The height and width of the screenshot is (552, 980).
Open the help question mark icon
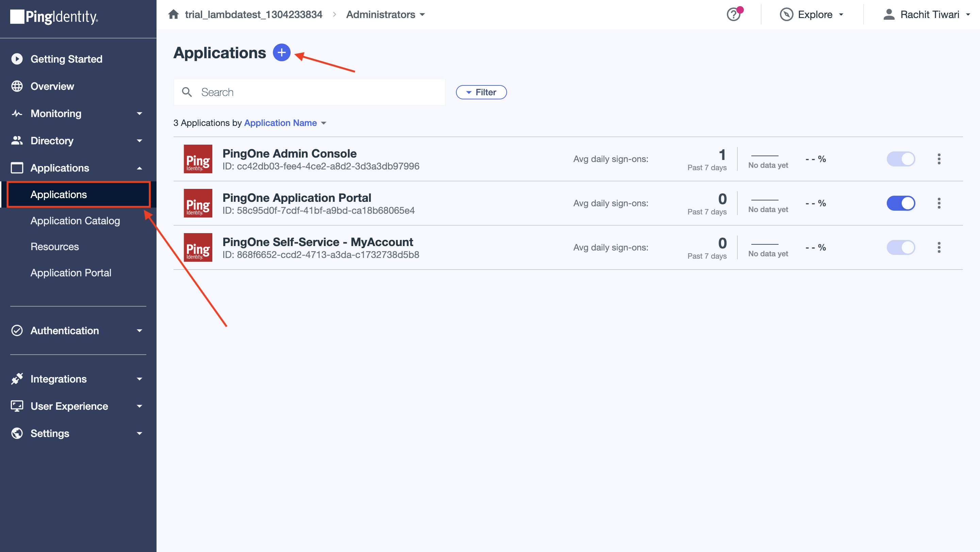(x=733, y=15)
